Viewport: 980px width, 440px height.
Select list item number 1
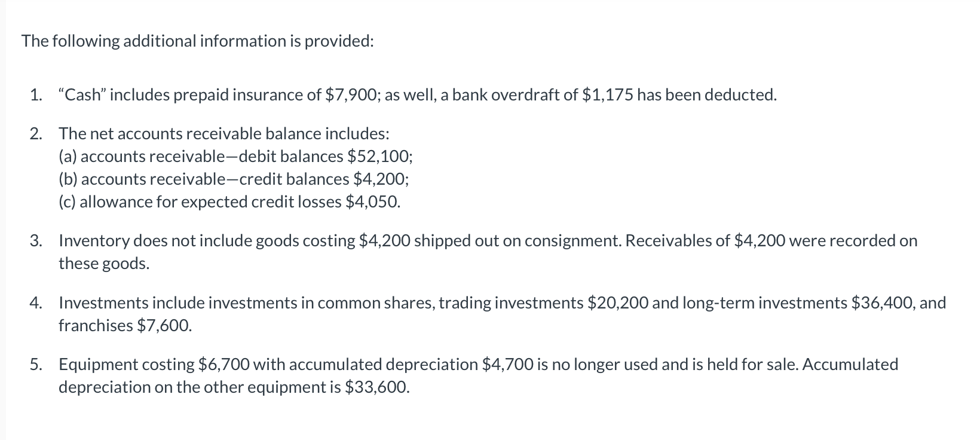coord(404,95)
